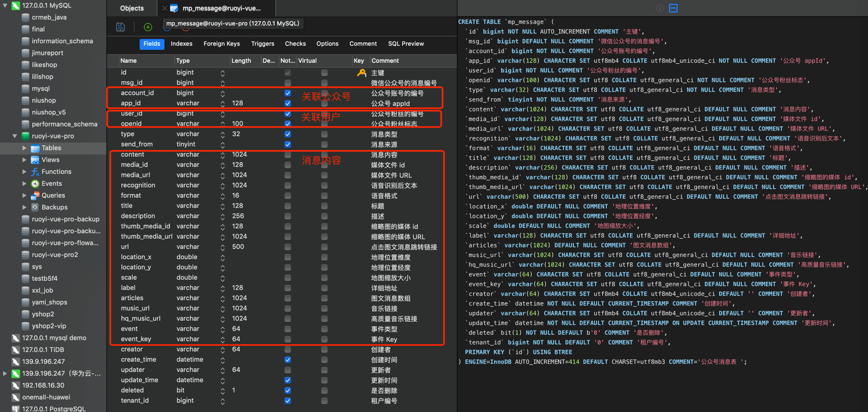The width and height of the screenshot is (868, 412).
Task: Toggle Virtual checkbox for msg_id field
Action: click(x=324, y=83)
